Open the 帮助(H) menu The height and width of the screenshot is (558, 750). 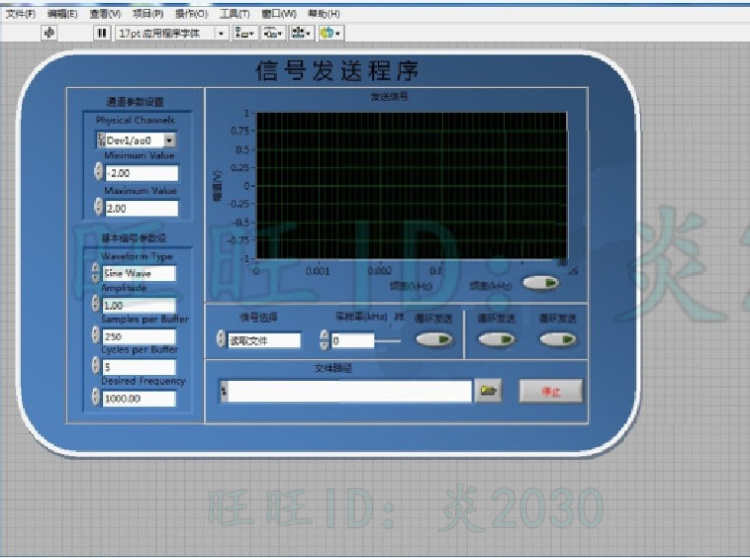[x=324, y=14]
